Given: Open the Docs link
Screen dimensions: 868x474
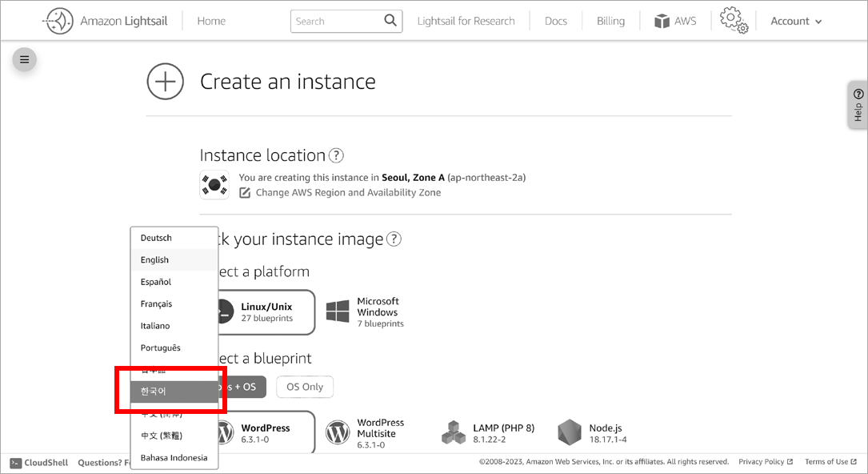Looking at the screenshot, I should (x=556, y=21).
